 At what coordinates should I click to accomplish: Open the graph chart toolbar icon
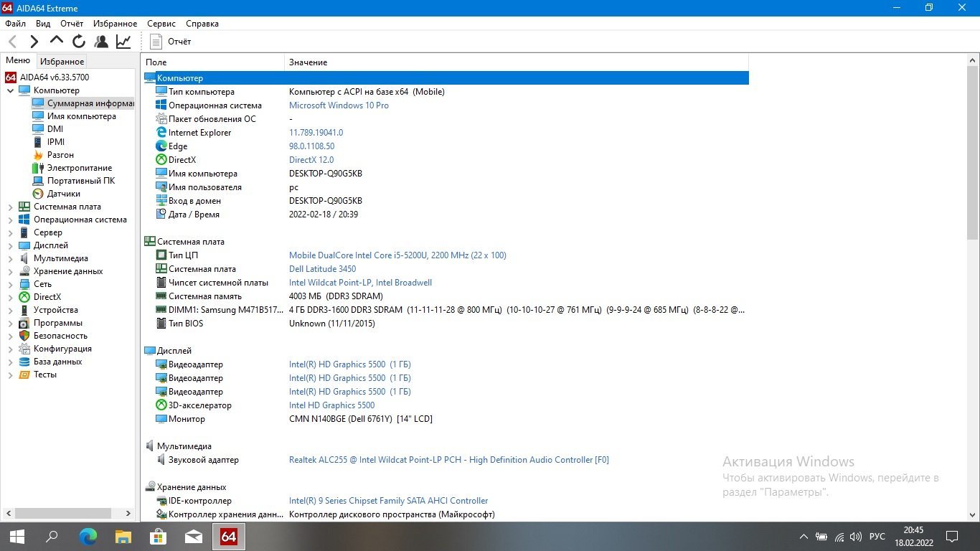point(123,42)
